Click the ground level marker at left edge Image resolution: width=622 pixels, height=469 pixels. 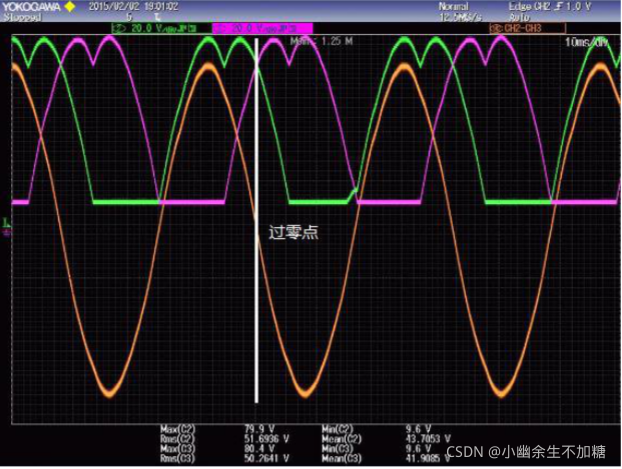[6, 227]
